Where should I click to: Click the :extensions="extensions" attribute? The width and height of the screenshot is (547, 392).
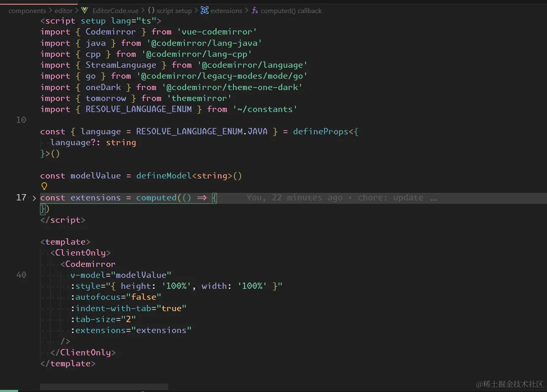[x=131, y=330]
